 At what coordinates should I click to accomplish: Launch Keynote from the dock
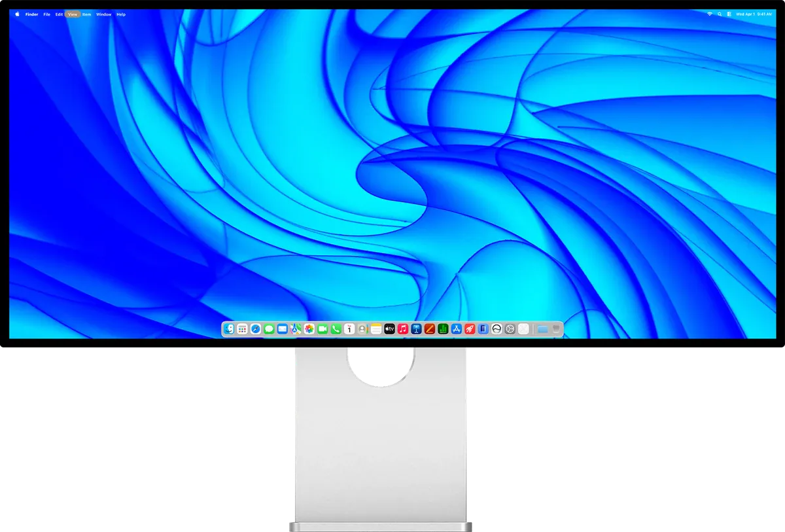click(416, 329)
